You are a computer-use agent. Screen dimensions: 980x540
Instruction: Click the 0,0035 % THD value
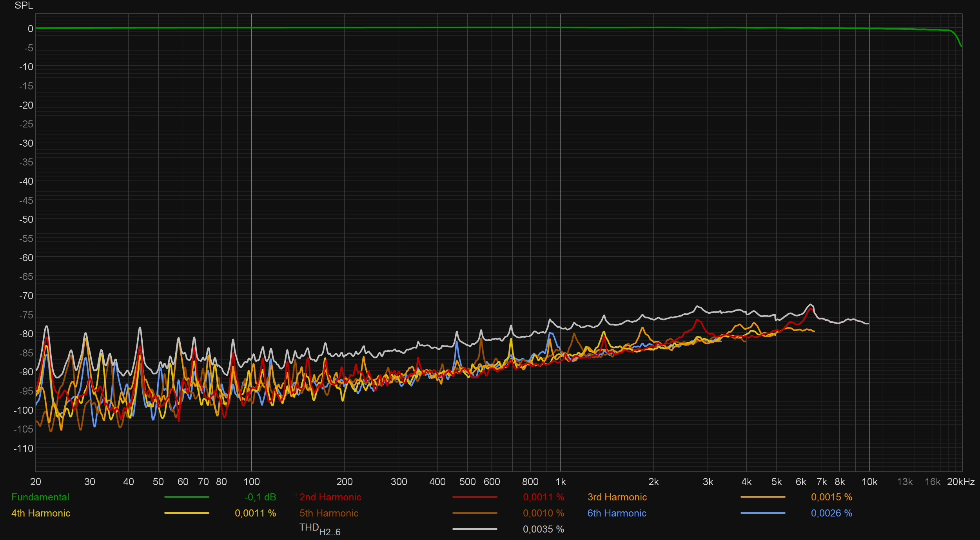(543, 529)
